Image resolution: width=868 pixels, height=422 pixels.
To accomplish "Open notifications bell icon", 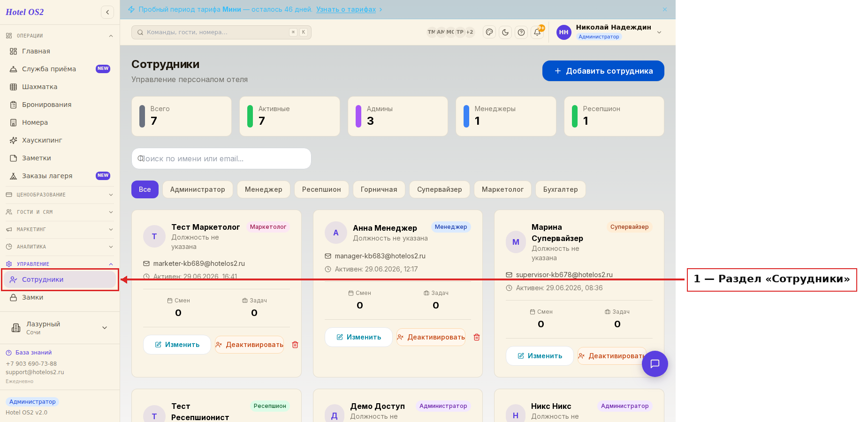I will (x=537, y=32).
